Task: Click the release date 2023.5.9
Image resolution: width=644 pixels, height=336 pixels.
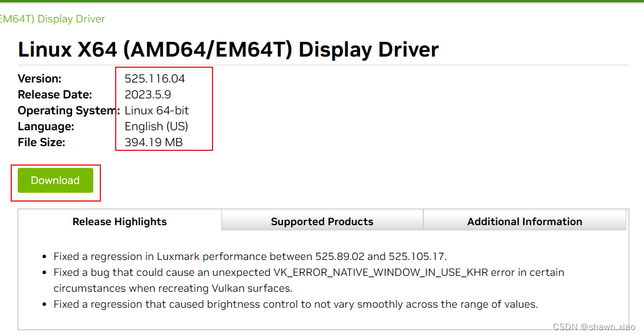Action: tap(148, 94)
